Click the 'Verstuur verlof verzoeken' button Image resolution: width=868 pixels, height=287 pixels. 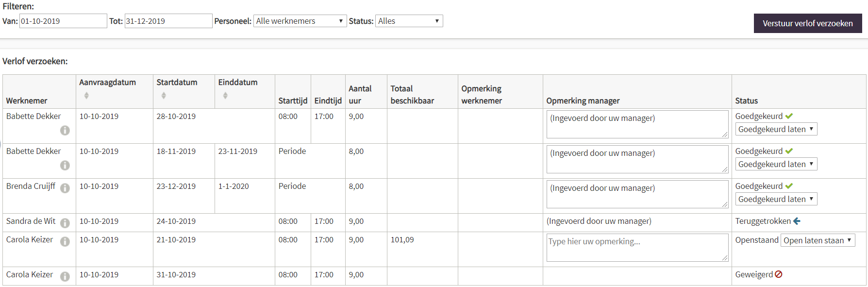click(808, 23)
